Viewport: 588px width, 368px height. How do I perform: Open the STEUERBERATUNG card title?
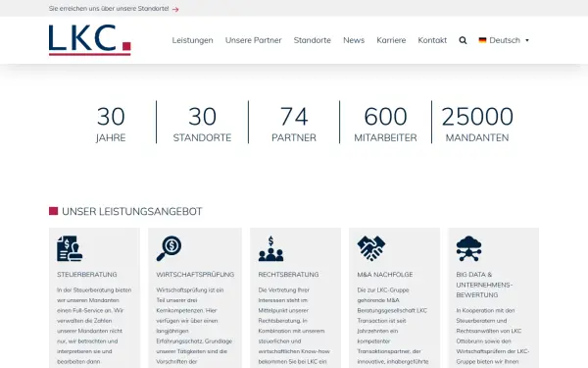pos(86,275)
